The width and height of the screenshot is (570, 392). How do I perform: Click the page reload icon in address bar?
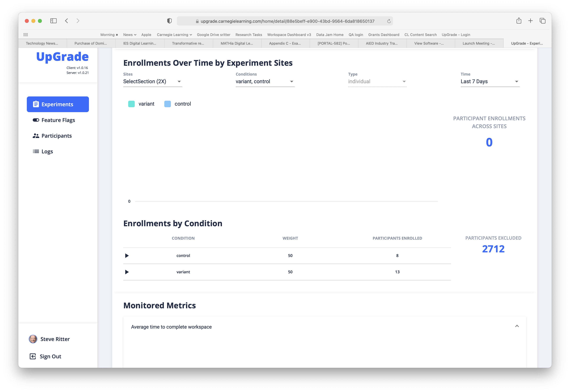[389, 21]
